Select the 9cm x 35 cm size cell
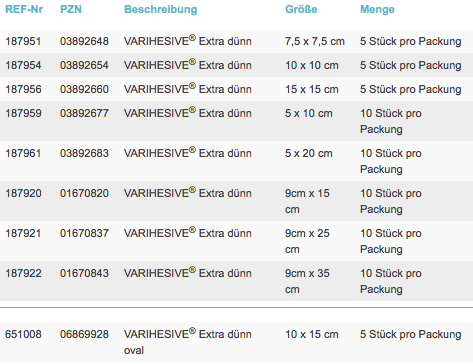 (x=307, y=281)
